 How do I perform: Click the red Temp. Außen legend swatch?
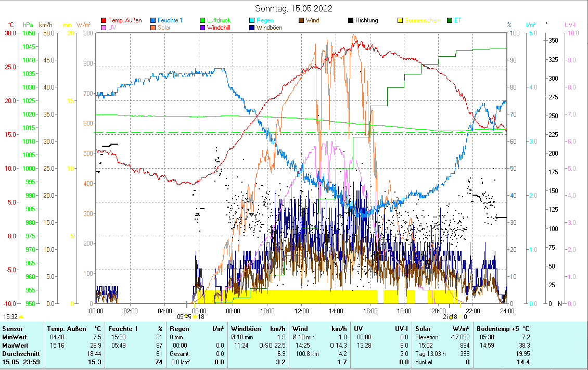pyautogui.click(x=104, y=21)
